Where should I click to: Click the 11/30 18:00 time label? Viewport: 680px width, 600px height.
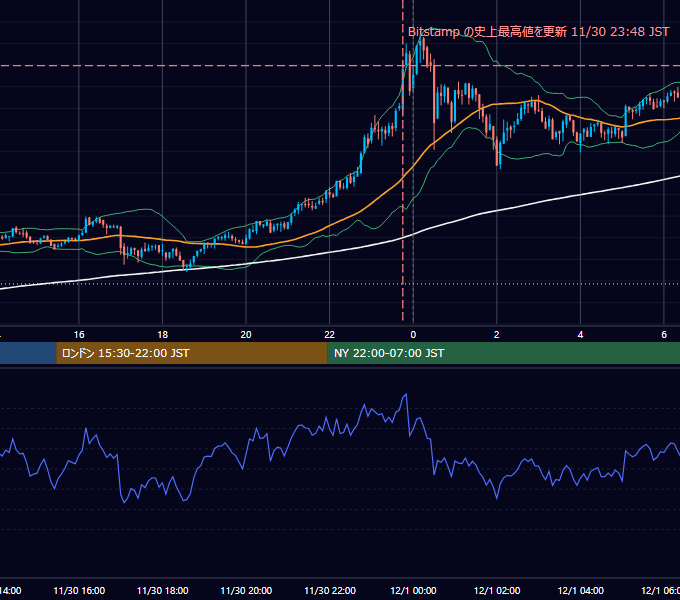click(x=163, y=590)
